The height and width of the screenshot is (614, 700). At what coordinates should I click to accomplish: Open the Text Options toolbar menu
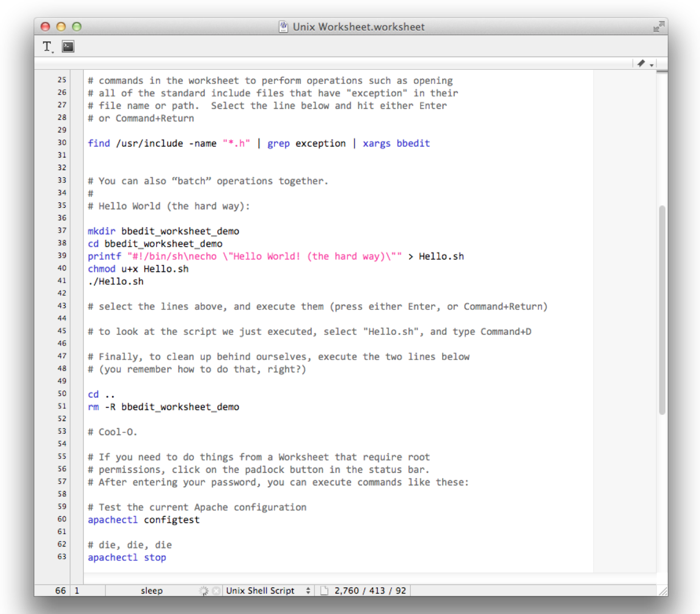48,47
